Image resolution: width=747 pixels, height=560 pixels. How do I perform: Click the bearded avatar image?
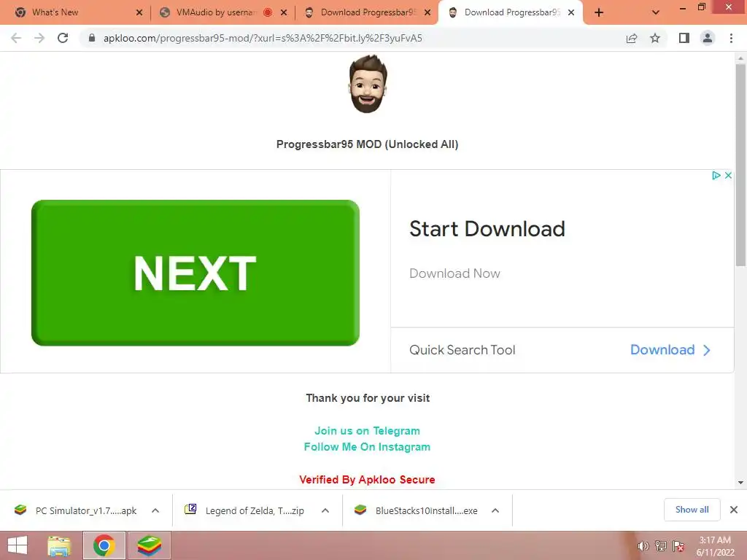point(368,84)
